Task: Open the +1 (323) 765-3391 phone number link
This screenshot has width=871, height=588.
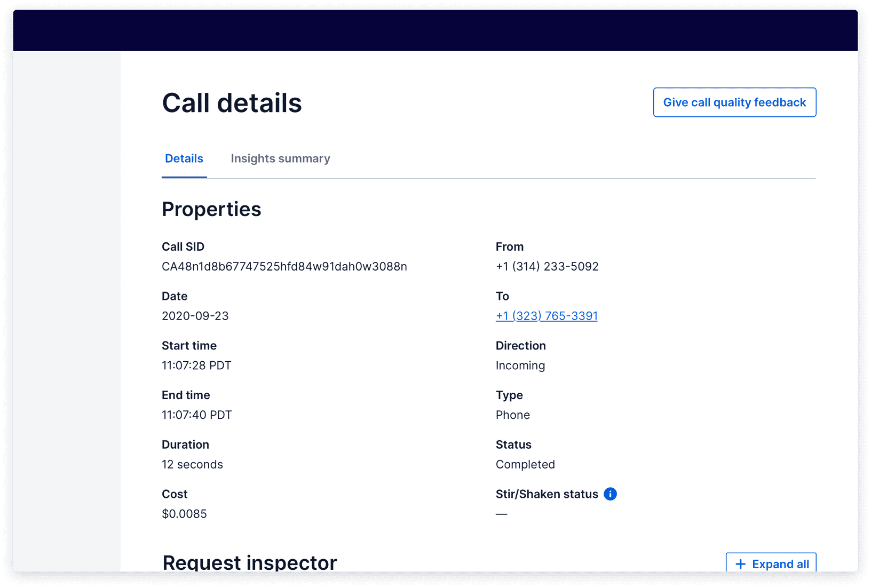Action: pyautogui.click(x=547, y=315)
